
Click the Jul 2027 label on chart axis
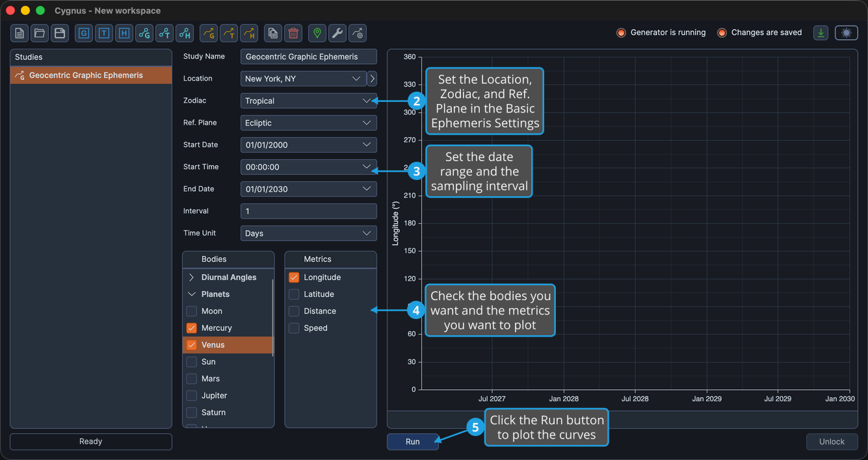[492, 399]
